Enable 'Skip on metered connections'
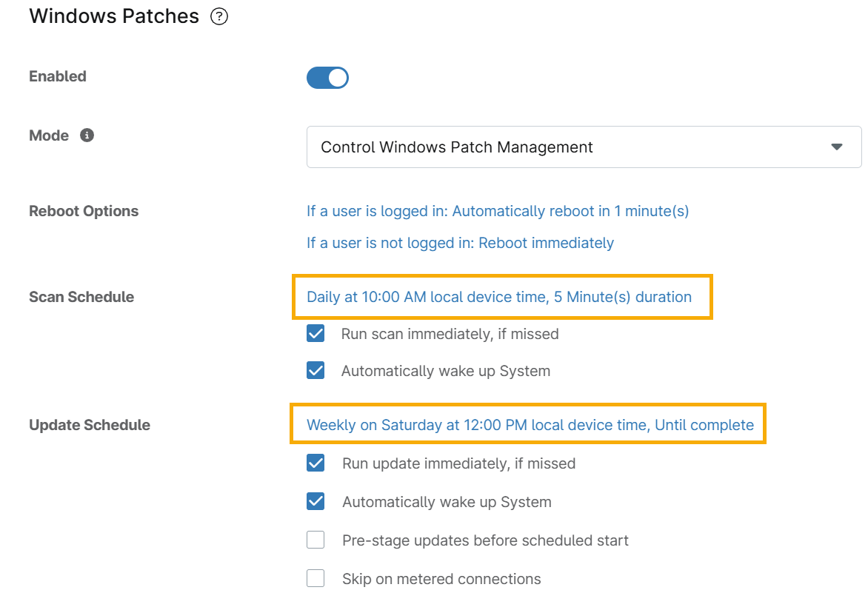This screenshot has height=610, width=868. [316, 579]
